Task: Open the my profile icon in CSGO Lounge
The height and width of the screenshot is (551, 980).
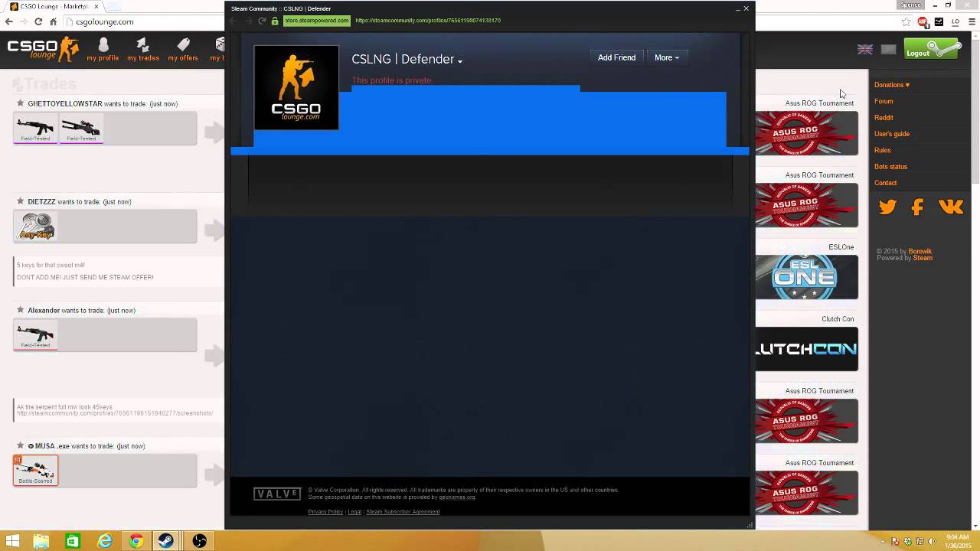Action: (x=103, y=45)
